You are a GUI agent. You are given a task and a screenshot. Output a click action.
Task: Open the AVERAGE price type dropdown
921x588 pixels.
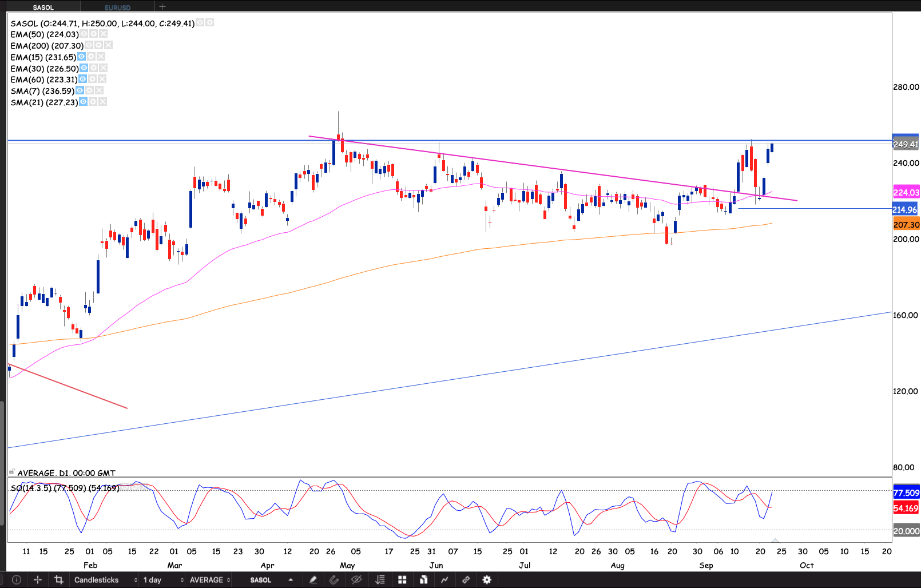click(x=209, y=579)
